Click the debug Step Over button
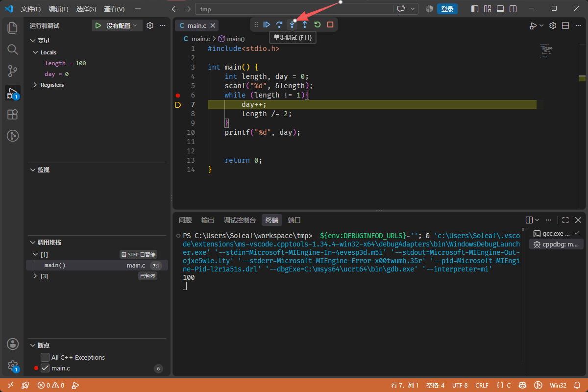588x392 pixels. 279,24
